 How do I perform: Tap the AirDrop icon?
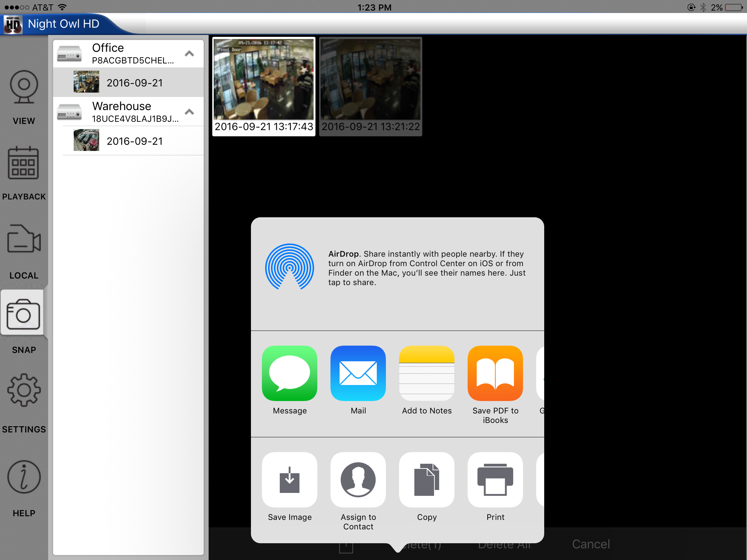pyautogui.click(x=290, y=267)
